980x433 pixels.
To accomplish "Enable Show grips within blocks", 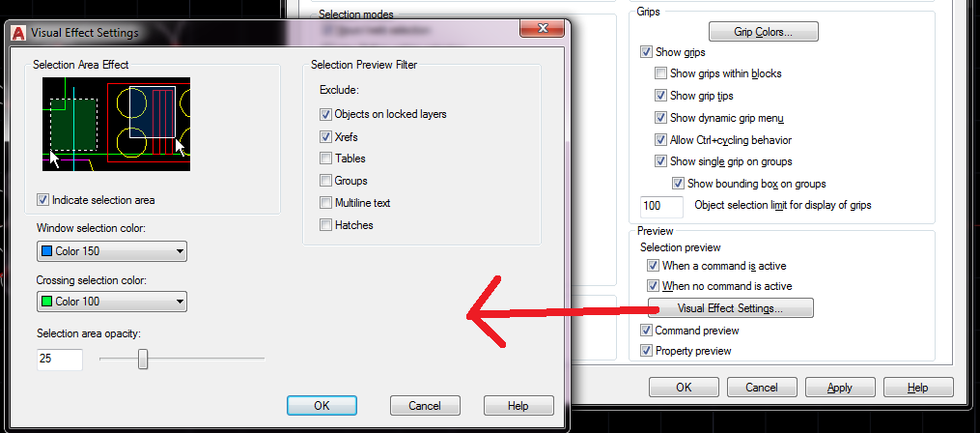I will coord(660,73).
